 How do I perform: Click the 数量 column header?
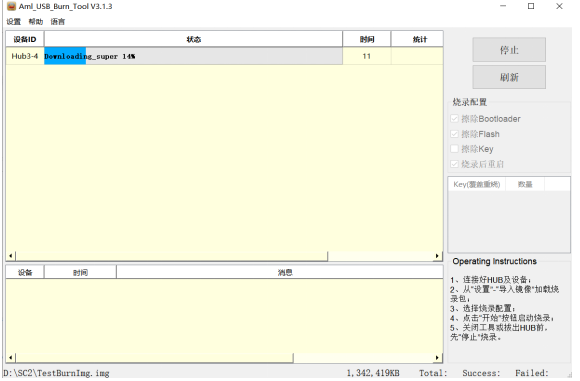coord(525,184)
